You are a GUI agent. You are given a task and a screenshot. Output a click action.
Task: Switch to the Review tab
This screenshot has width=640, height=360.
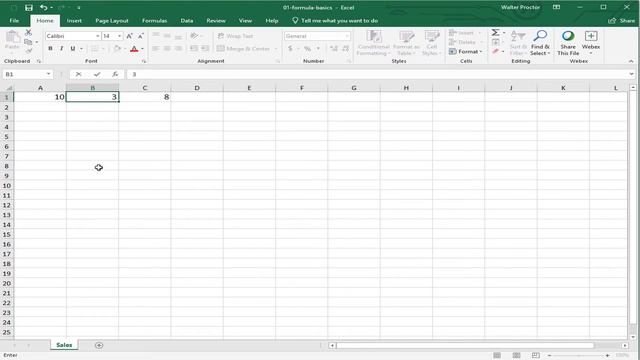[216, 20]
